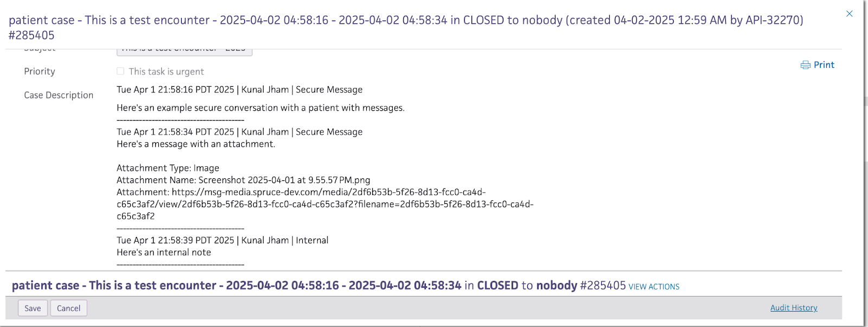The image size is (868, 327).
Task: Save the patient case
Action: (33, 308)
